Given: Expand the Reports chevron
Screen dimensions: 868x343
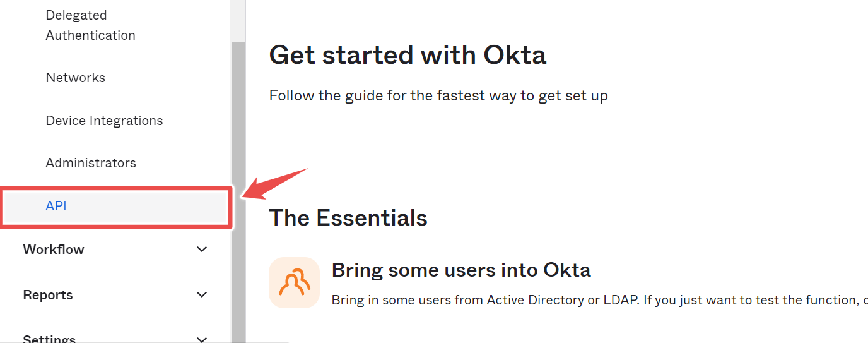Looking at the screenshot, I should (202, 295).
